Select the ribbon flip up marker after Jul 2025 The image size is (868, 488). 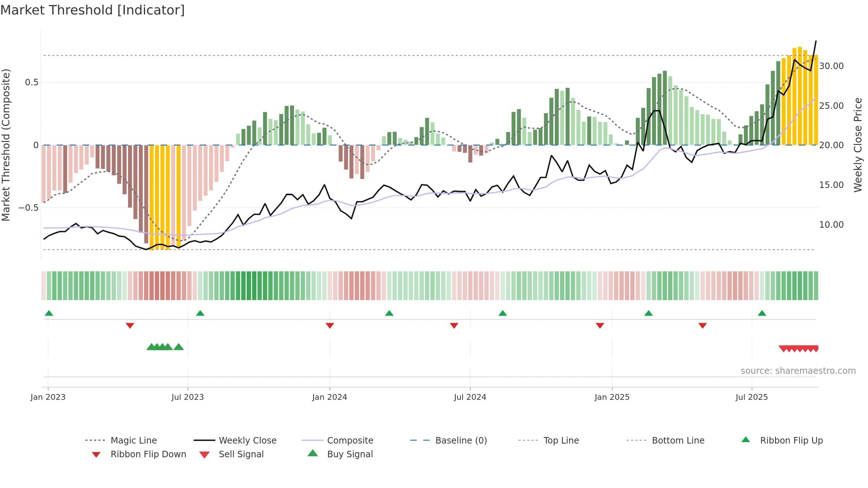click(762, 313)
